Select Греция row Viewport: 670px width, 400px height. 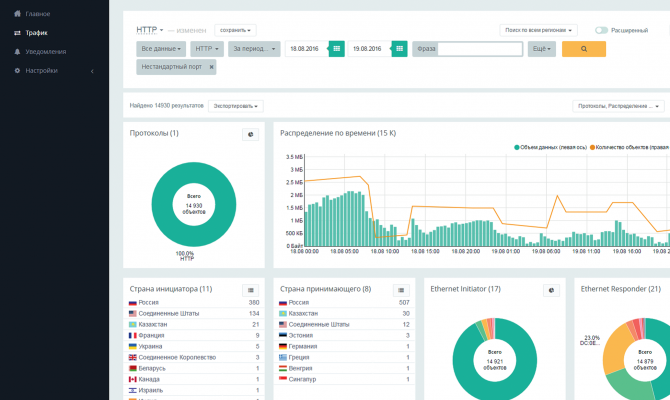[344, 357]
